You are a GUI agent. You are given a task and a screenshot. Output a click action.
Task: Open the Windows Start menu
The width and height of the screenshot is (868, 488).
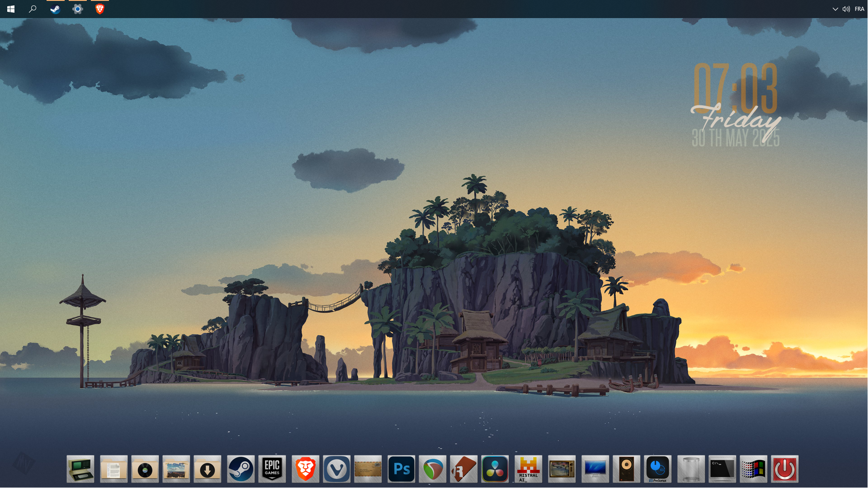pyautogui.click(x=11, y=9)
